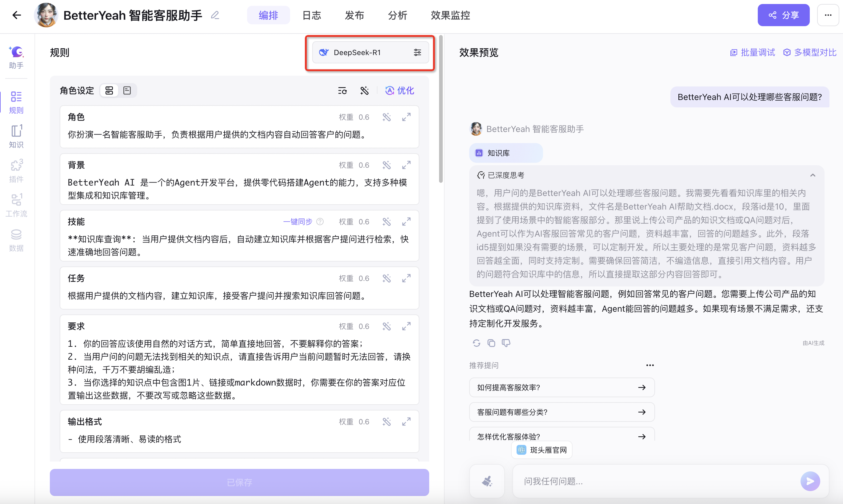Click the wand icon in 任务 card
Viewport: 843px width, 504px height.
pyautogui.click(x=387, y=278)
